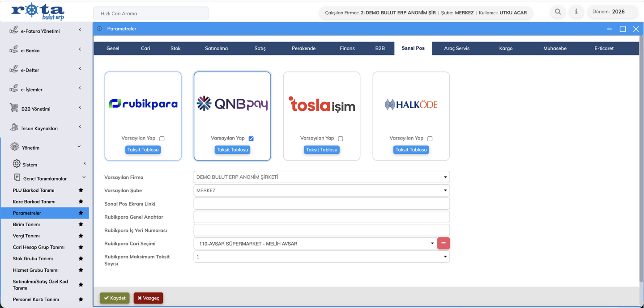This screenshot has width=644, height=308.
Task: Click the Sistem gear icon in sidebar
Action: pos(17,164)
